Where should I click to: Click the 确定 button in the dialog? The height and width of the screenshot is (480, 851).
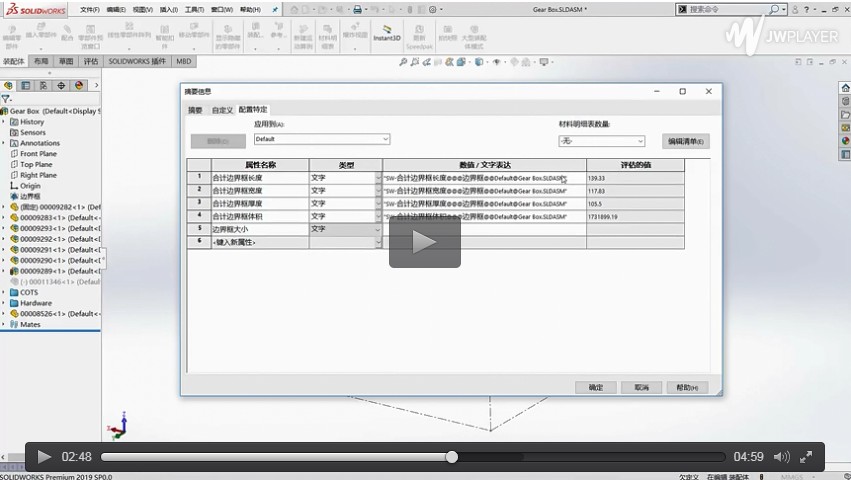point(596,387)
